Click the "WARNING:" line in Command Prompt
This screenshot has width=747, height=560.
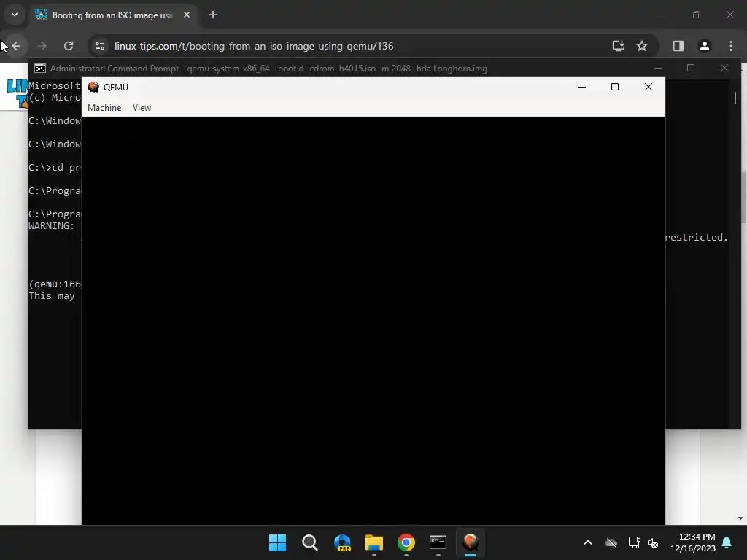point(52,226)
